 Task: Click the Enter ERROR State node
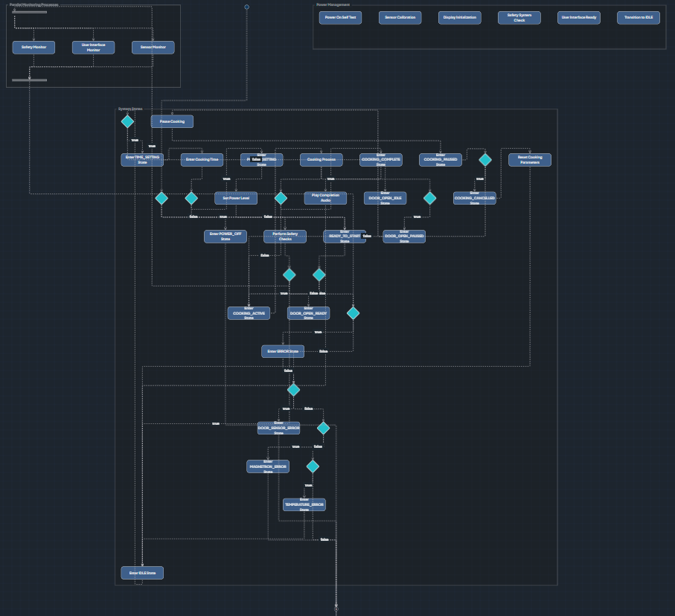[283, 351]
